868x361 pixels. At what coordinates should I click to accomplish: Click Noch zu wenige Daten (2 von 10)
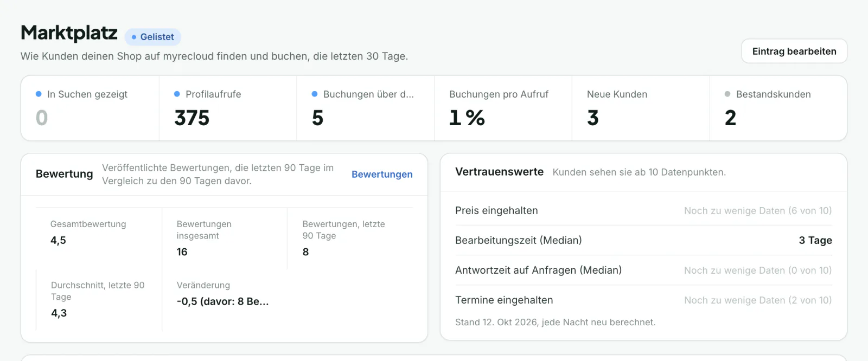pyautogui.click(x=758, y=300)
